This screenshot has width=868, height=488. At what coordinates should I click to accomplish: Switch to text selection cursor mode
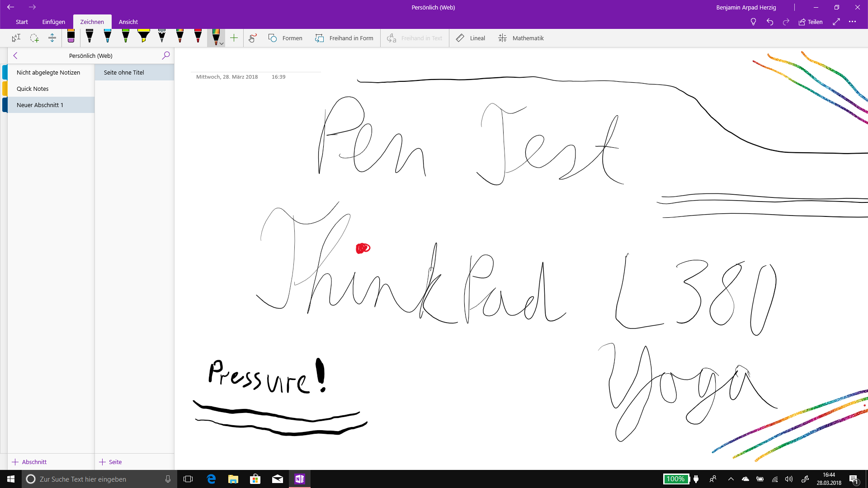click(16, 38)
